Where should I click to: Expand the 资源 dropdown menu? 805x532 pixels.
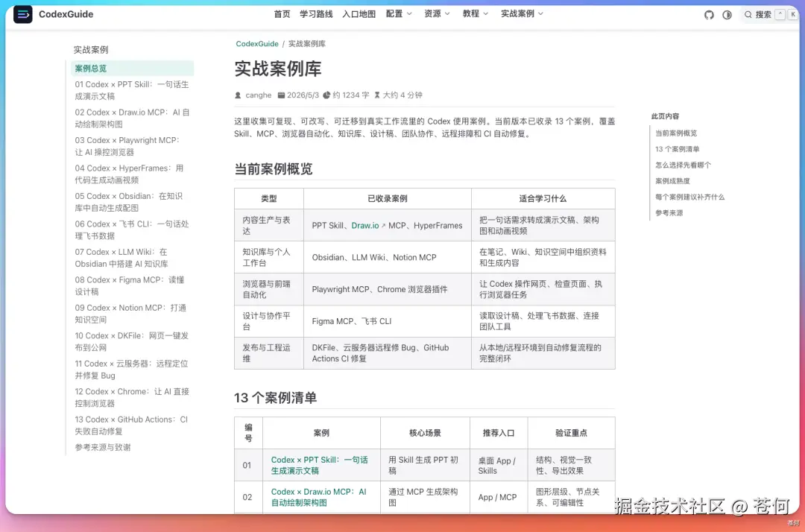[x=437, y=14]
